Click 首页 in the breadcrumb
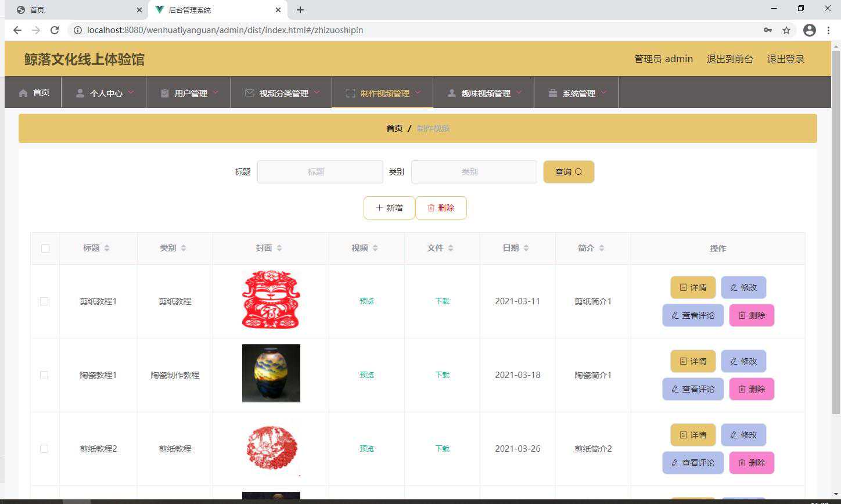 pos(394,128)
